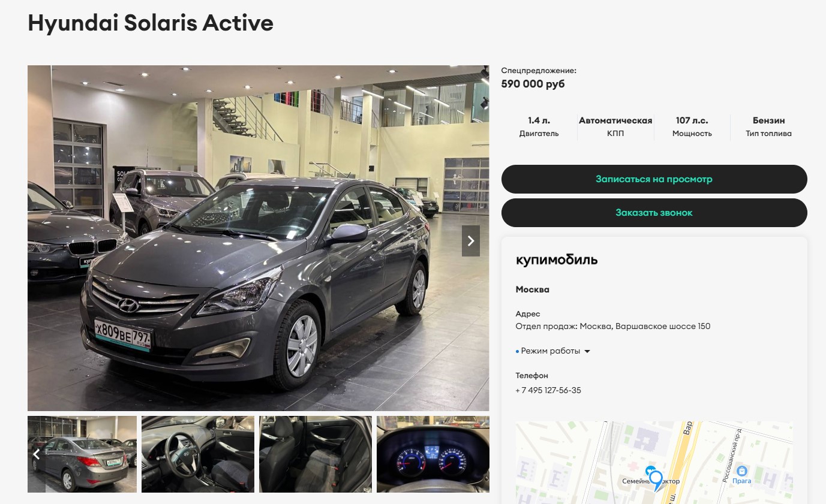Open the steering wheel interior thumbnail

click(198, 454)
